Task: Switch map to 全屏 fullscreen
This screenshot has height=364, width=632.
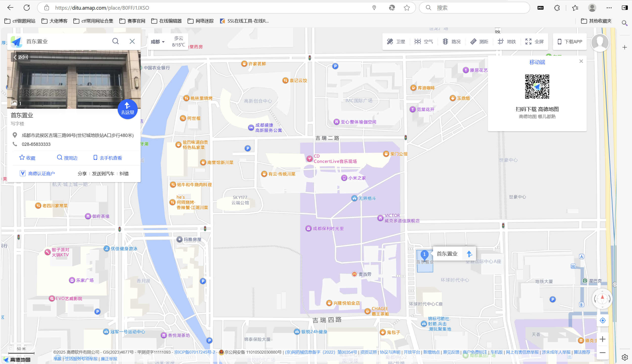Action: tap(535, 42)
